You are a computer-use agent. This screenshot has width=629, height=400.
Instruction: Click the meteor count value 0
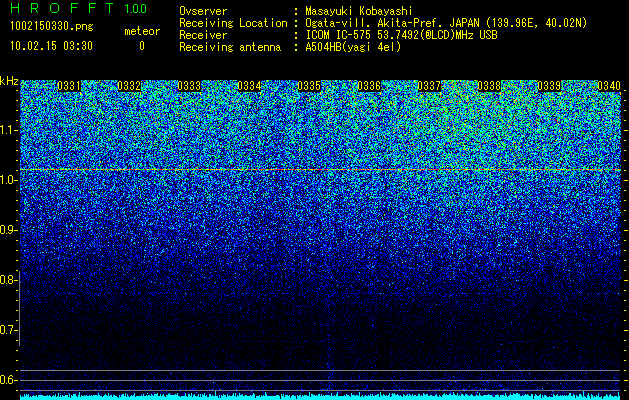tap(142, 46)
